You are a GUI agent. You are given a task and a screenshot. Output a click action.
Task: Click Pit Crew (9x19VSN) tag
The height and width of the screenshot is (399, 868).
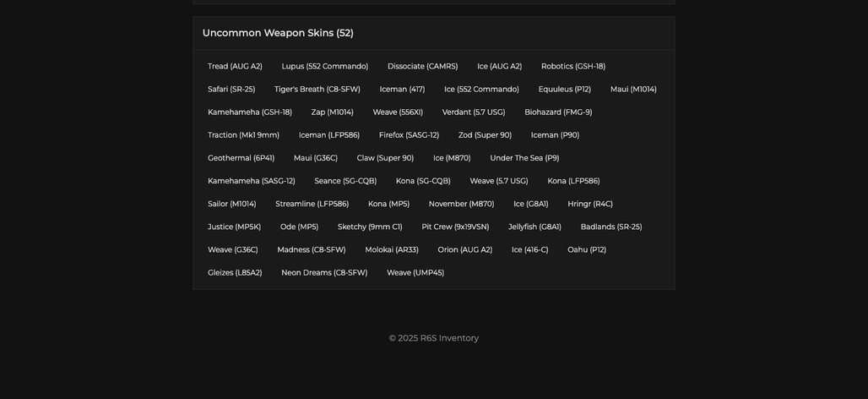(455, 227)
